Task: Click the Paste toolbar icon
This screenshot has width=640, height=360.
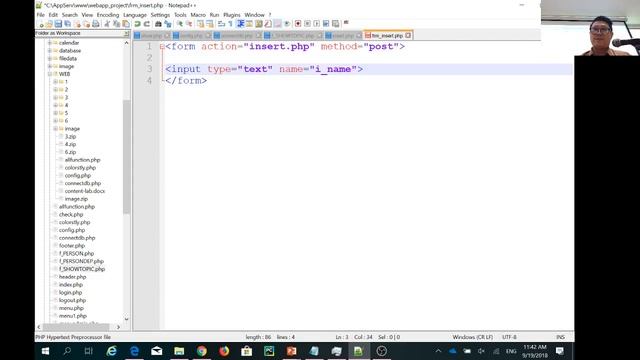Action: click(126, 24)
